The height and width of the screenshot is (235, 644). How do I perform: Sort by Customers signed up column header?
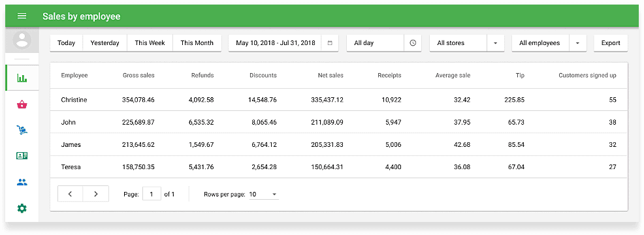[x=587, y=75]
